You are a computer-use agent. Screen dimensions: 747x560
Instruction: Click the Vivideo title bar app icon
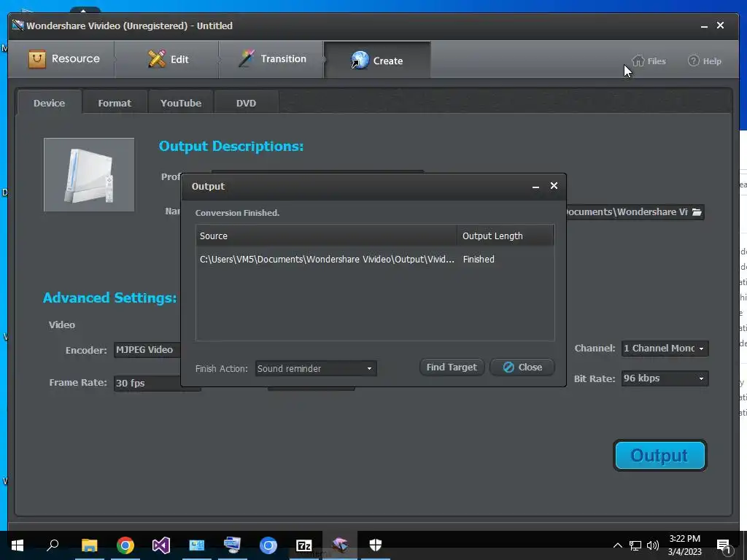18,26
